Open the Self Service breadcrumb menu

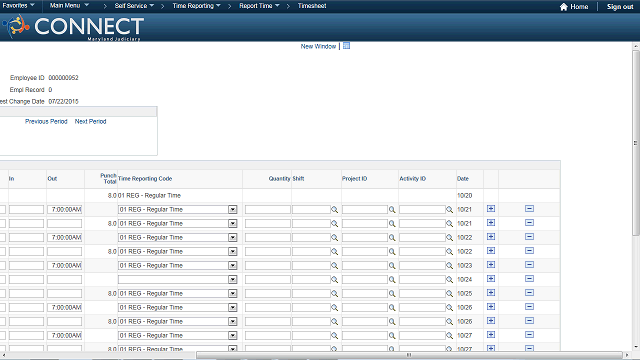point(134,6)
